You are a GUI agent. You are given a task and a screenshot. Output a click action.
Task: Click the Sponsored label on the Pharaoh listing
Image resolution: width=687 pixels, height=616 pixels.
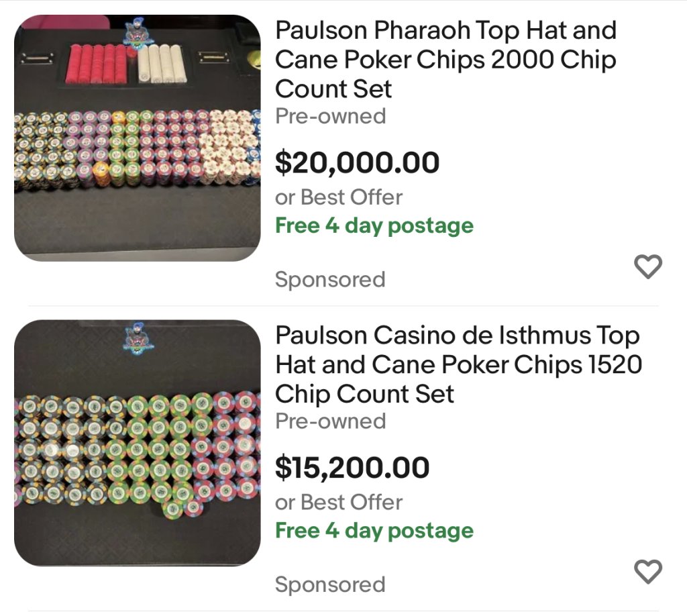point(329,279)
